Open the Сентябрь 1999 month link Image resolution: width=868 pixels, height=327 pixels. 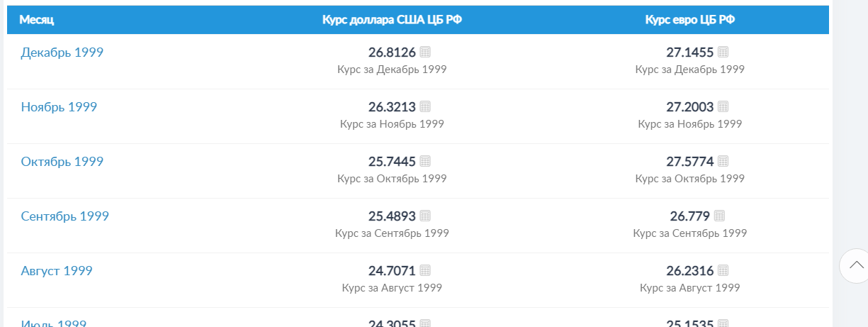point(65,216)
